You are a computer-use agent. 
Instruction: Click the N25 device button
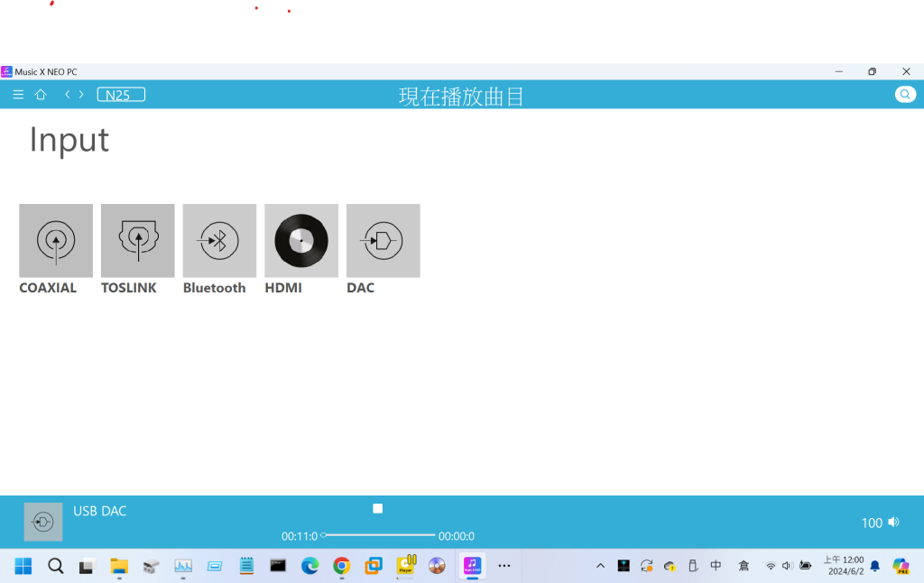121,95
